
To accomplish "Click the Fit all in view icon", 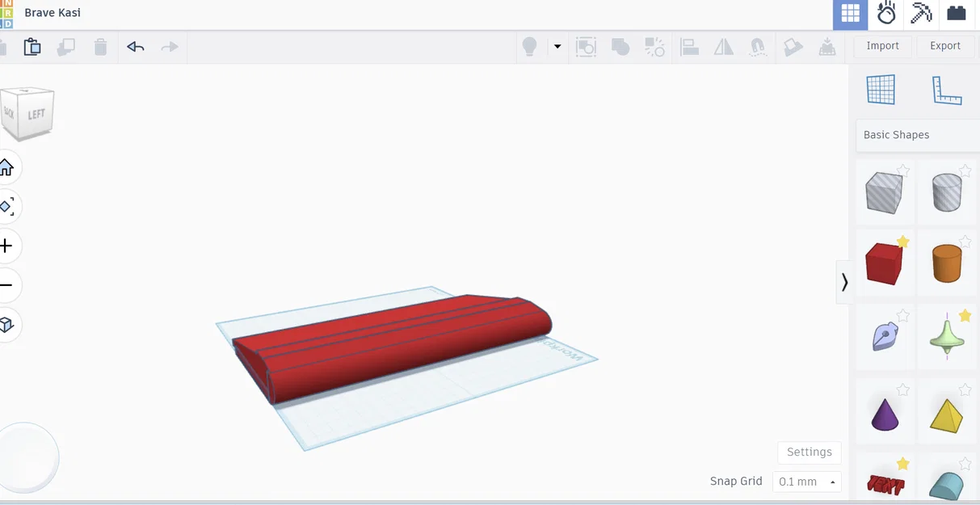I will pyautogui.click(x=6, y=207).
